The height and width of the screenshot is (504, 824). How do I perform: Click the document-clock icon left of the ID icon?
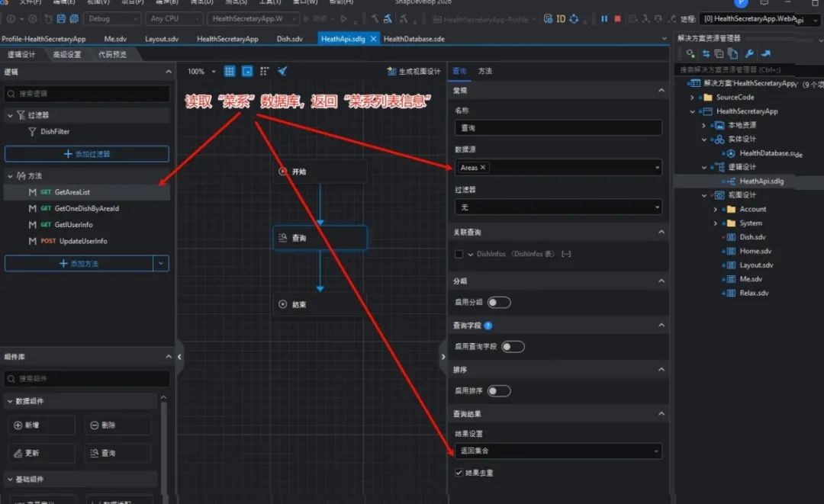tap(548, 19)
